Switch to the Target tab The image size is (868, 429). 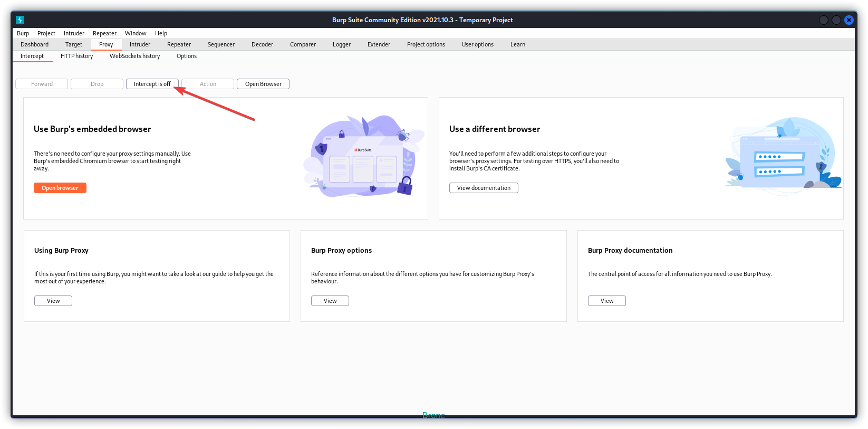coord(74,44)
